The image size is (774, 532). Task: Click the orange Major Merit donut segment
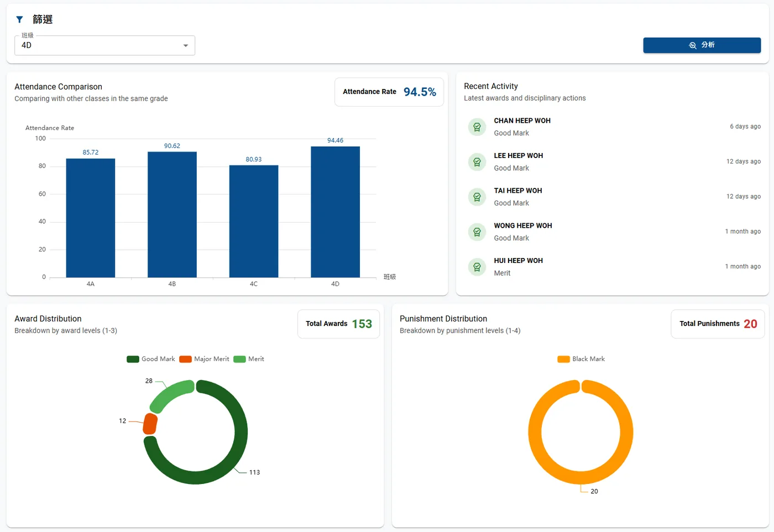pos(150,424)
